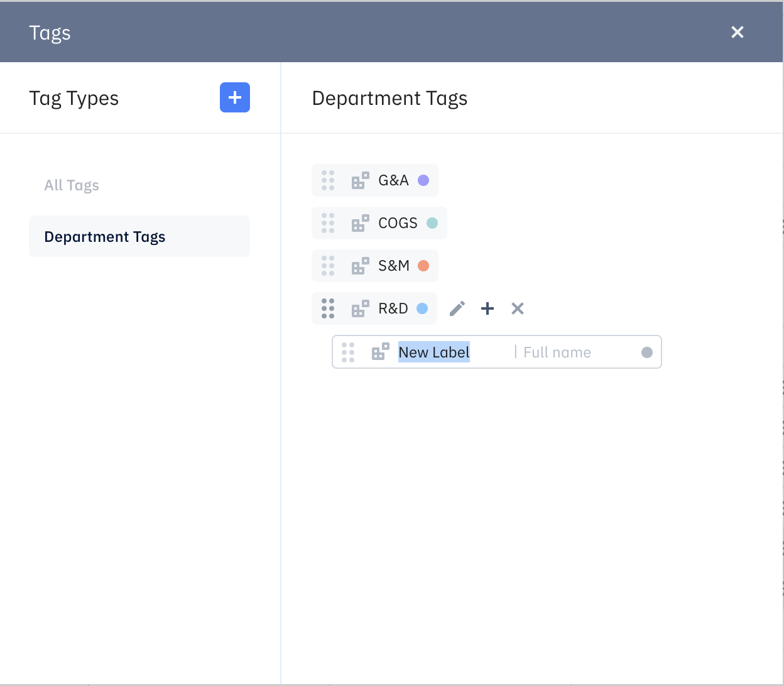This screenshot has width=784, height=686.
Task: Open the teal color dot of COGS
Action: [x=432, y=223]
